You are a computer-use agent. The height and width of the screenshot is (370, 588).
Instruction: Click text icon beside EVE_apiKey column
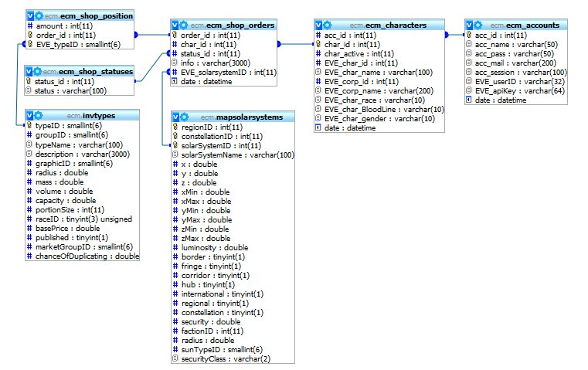click(469, 90)
